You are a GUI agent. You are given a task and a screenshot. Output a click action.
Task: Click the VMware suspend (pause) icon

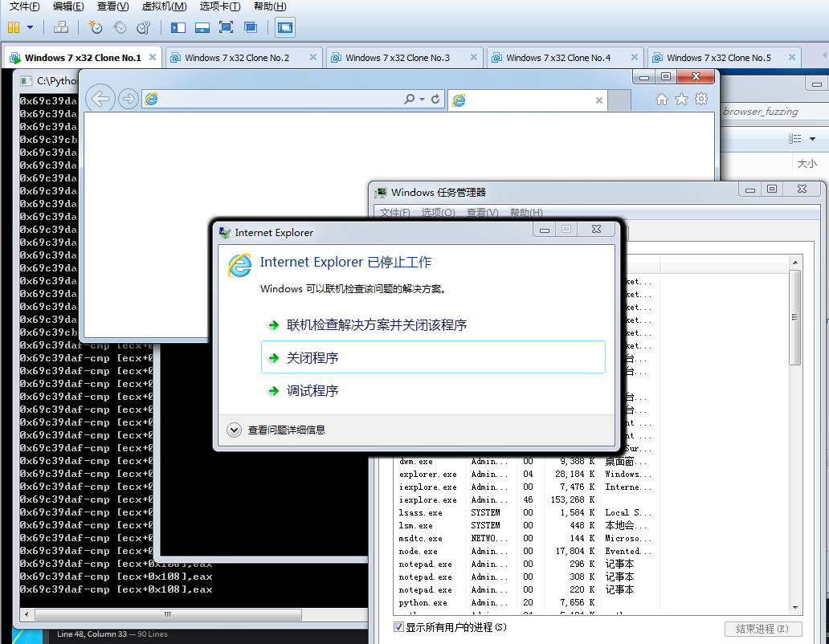point(14,27)
